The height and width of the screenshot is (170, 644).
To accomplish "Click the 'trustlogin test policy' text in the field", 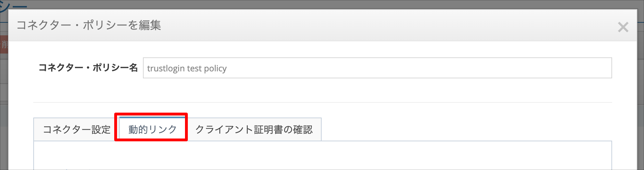I will coord(187,68).
